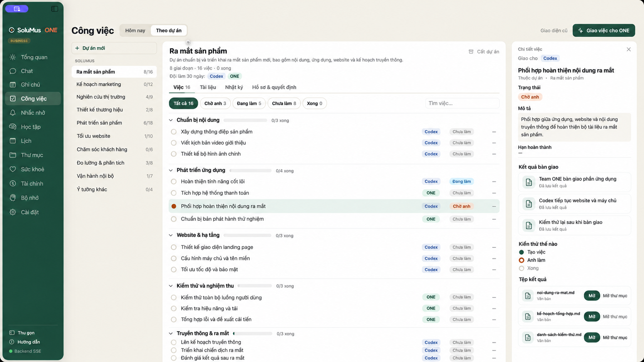The image size is (644, 362).
Task: Open the Nhật ký tab
Action: pyautogui.click(x=234, y=87)
